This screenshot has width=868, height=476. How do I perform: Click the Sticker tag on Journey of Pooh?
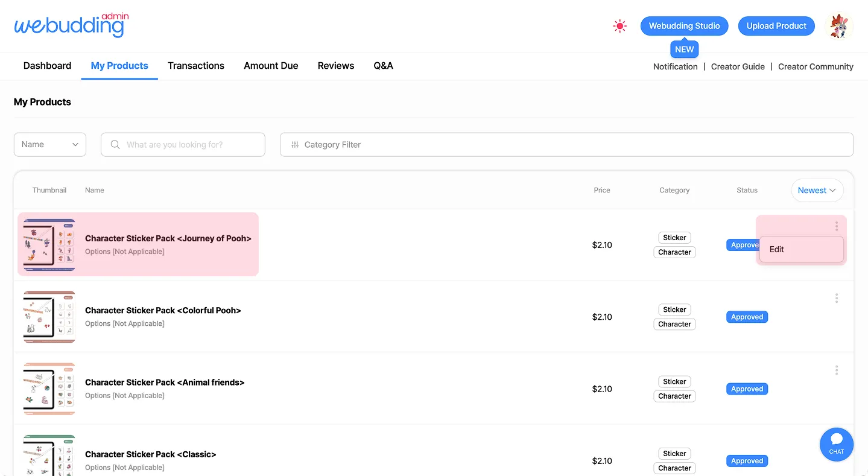coord(674,238)
